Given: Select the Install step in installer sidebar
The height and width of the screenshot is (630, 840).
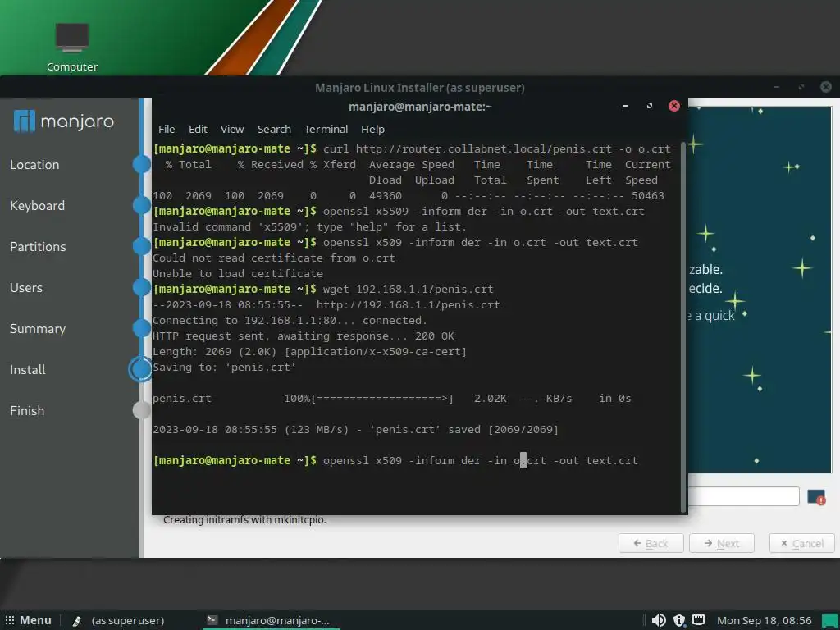Looking at the screenshot, I should point(28,370).
